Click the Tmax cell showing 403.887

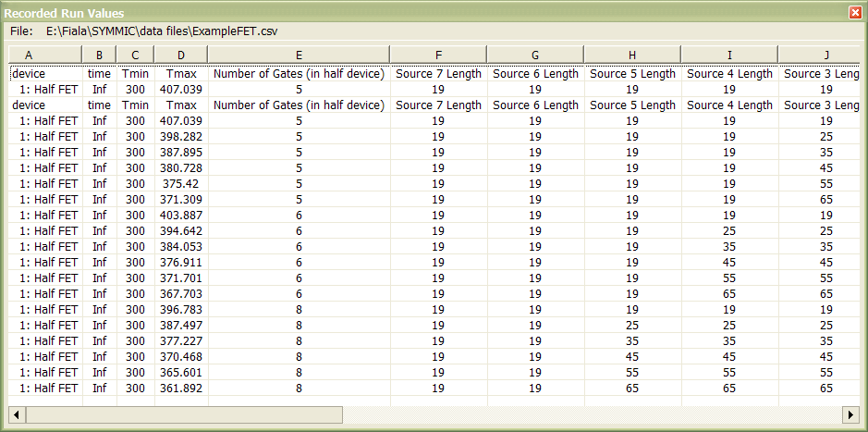click(181, 215)
